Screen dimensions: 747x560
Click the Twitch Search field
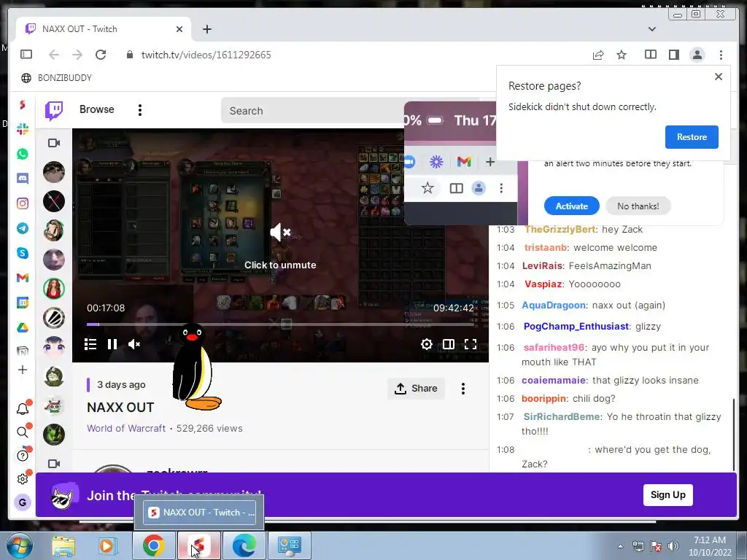pos(312,111)
